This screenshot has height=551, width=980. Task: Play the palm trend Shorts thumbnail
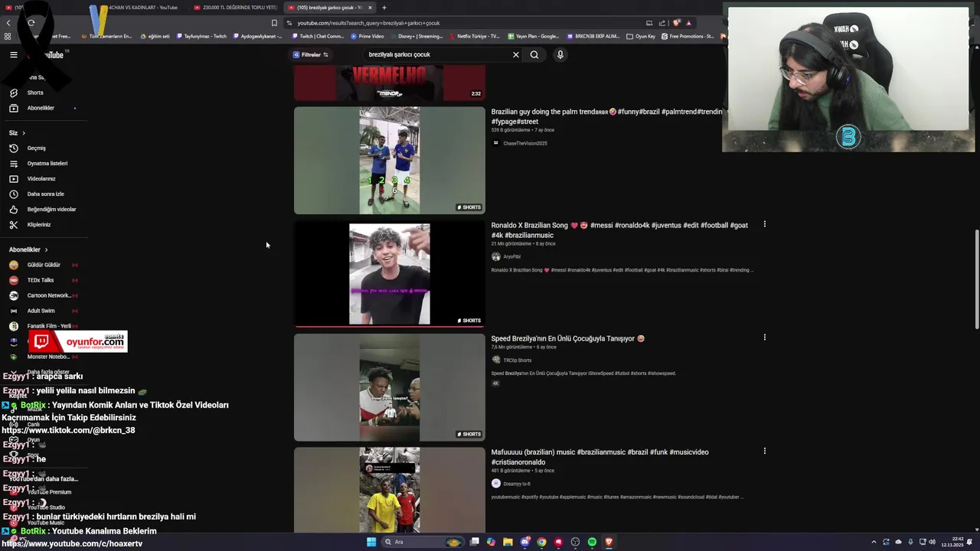click(x=390, y=160)
